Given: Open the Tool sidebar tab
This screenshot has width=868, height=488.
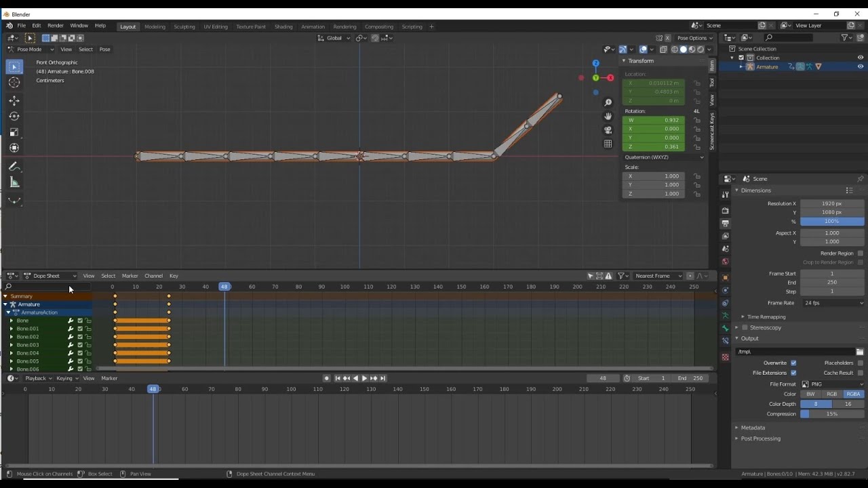Looking at the screenshot, I should (x=711, y=83).
